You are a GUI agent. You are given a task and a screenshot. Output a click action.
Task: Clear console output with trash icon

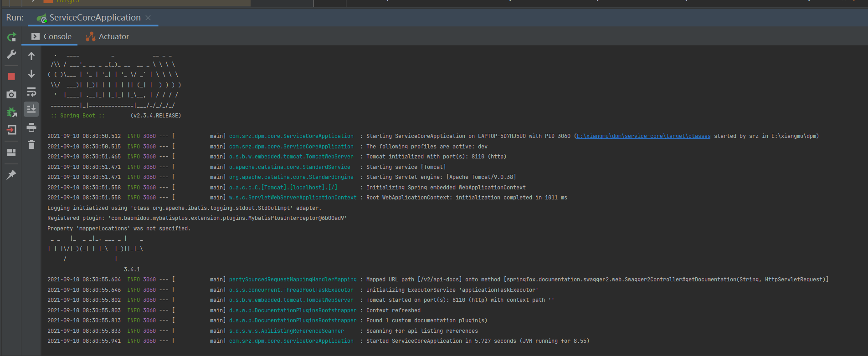31,145
